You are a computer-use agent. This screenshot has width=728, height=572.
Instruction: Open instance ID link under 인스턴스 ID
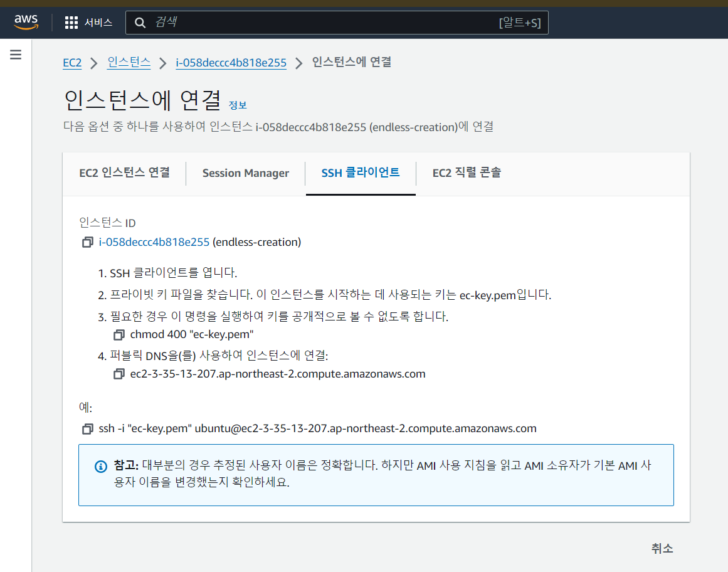click(154, 242)
